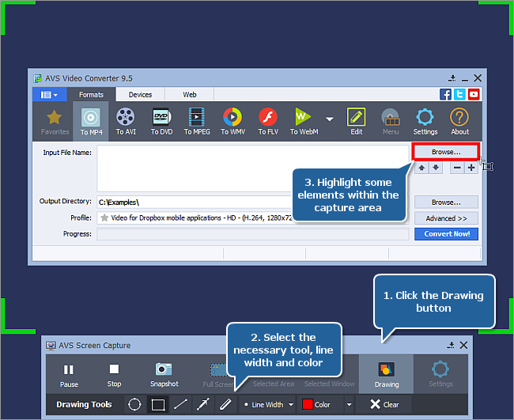Clear all drawings
The height and width of the screenshot is (420, 514).
pos(384,405)
